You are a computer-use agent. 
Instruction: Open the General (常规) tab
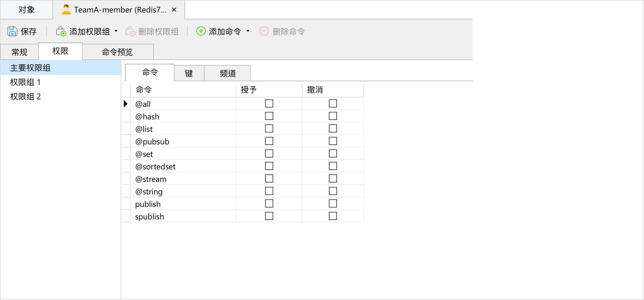tap(19, 52)
